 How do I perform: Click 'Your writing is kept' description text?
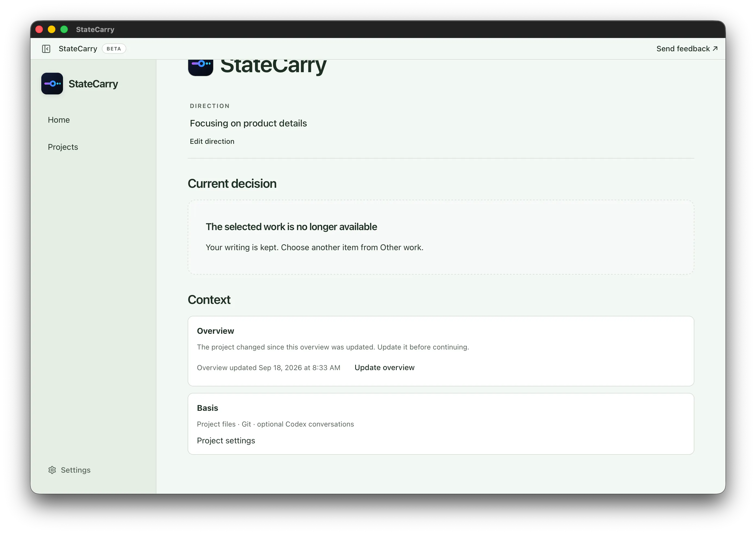(314, 247)
